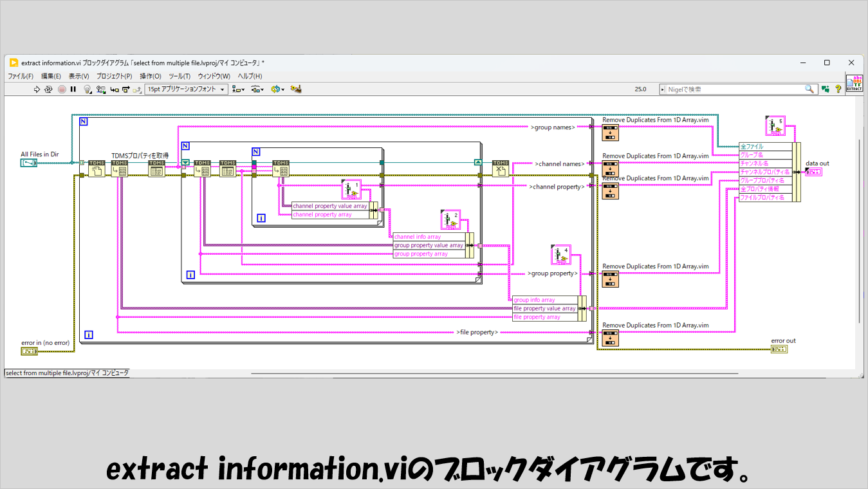Toggle highlight execution light bulb

click(x=88, y=89)
